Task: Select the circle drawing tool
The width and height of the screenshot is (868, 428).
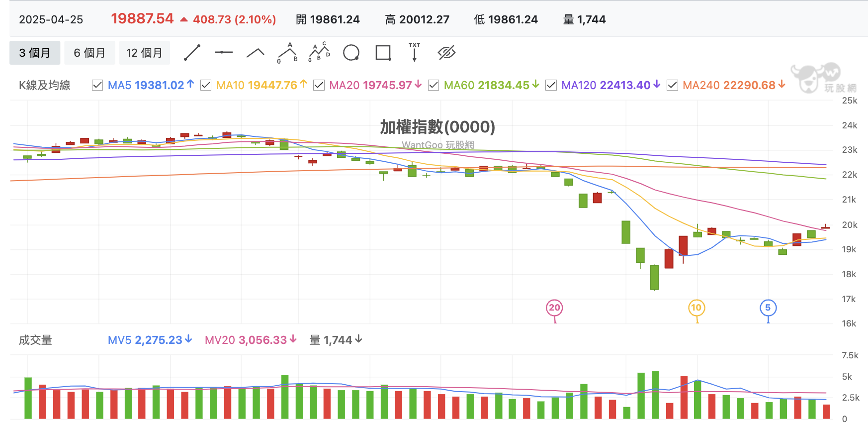Action: click(351, 53)
